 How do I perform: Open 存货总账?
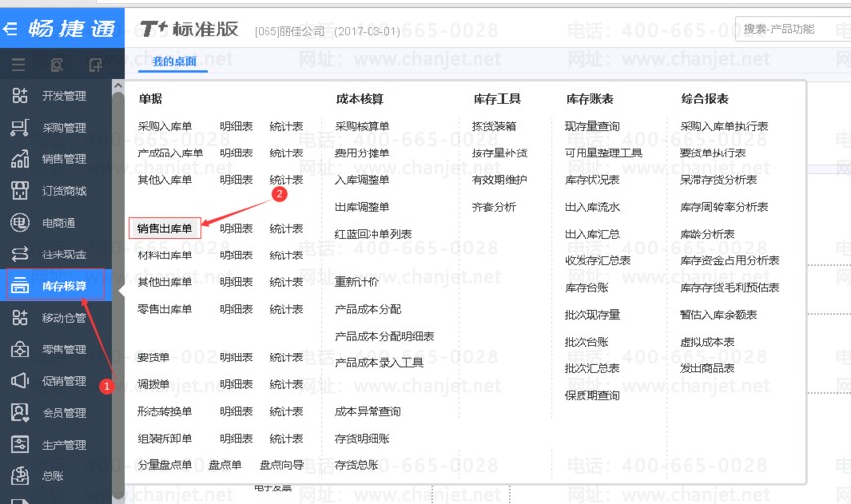pyautogui.click(x=357, y=465)
